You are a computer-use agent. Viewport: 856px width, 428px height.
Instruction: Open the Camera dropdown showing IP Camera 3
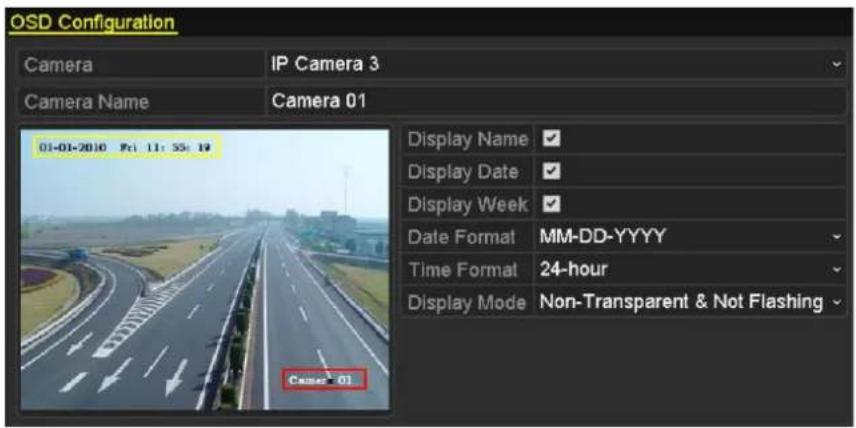tap(556, 64)
